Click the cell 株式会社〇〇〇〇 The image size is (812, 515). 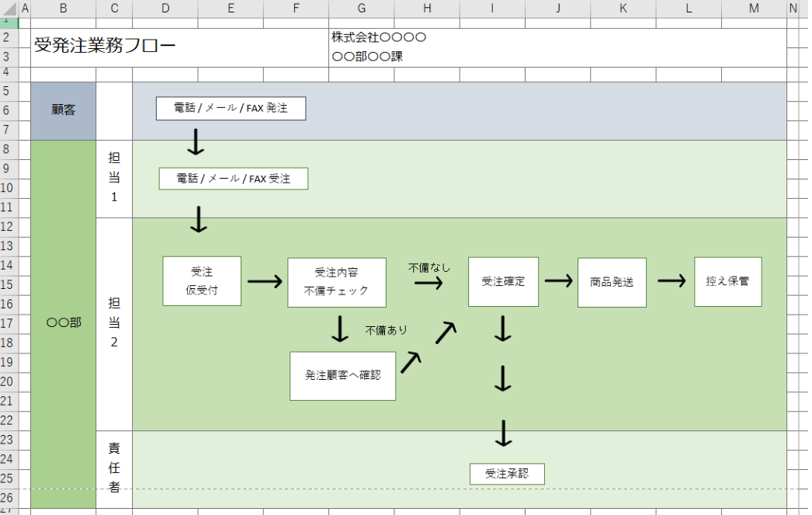379,37
